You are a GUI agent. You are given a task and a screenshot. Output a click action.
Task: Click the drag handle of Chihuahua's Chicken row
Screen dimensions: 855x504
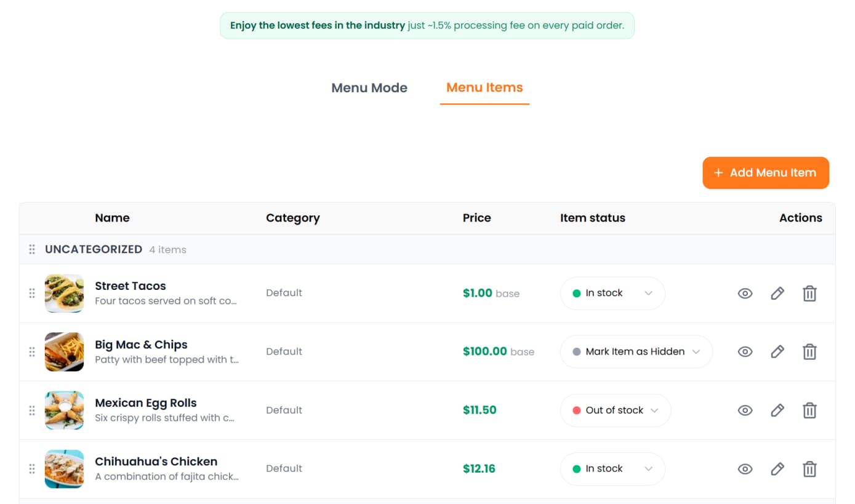[32, 469]
